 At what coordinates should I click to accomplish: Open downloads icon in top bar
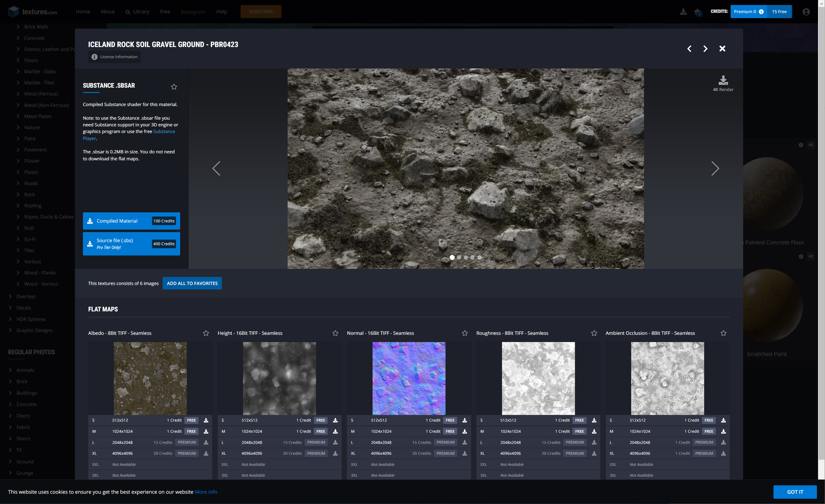[x=683, y=12]
